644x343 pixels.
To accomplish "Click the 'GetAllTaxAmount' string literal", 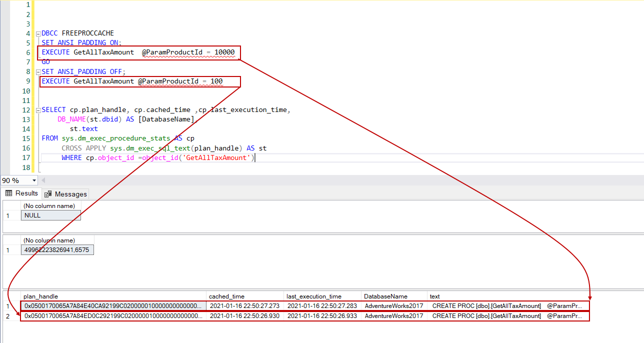I will click(215, 157).
